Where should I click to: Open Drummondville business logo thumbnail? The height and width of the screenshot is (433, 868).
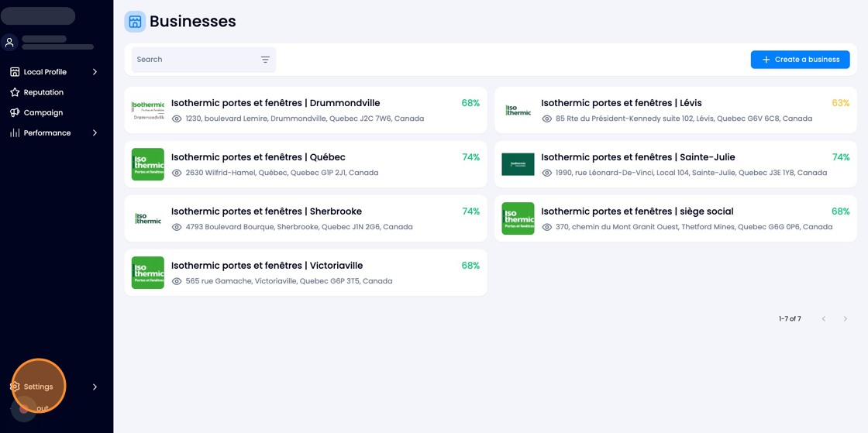point(148,110)
